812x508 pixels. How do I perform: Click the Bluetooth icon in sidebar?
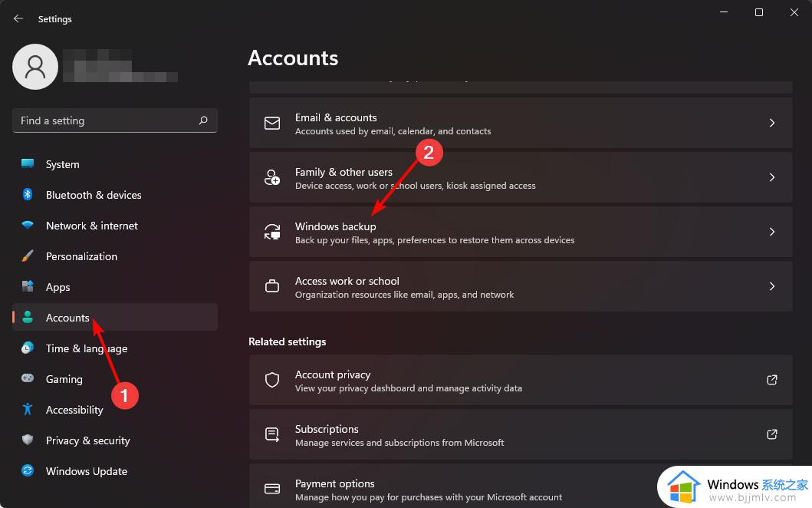(28, 194)
